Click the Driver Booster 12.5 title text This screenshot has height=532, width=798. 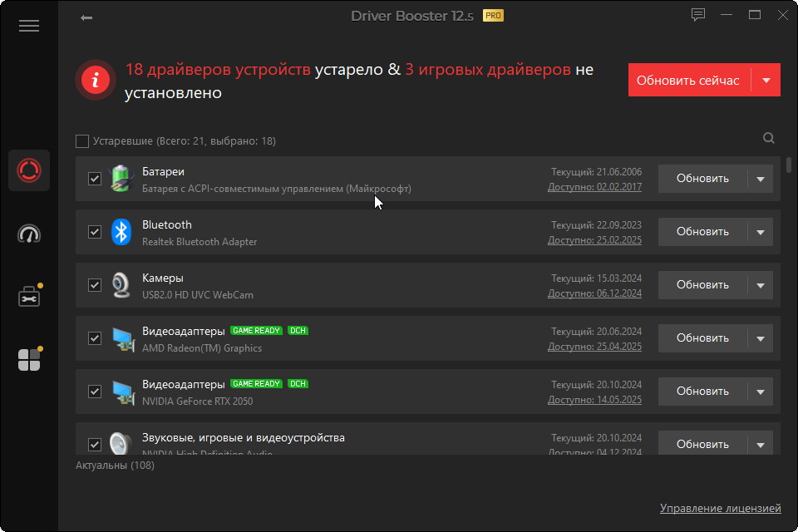tap(412, 16)
